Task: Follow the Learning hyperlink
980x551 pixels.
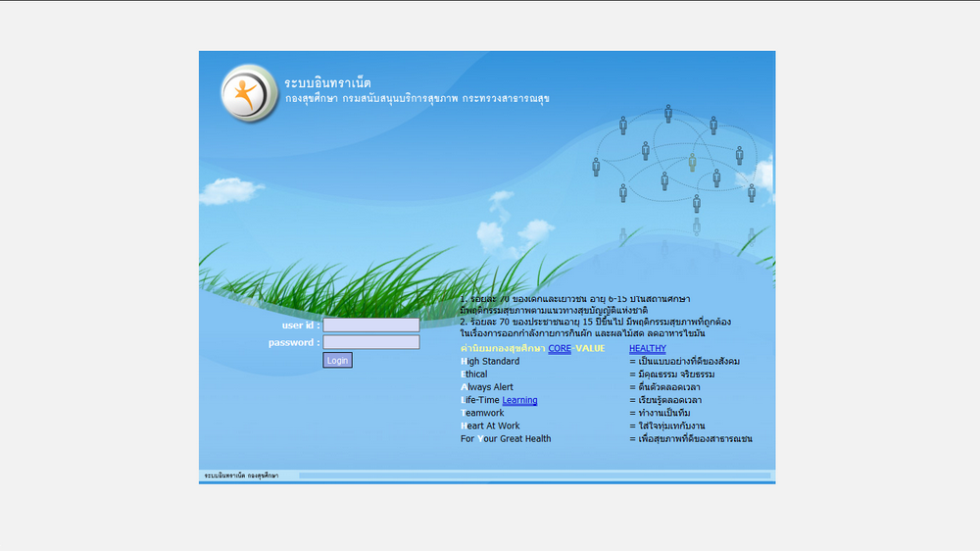Action: [x=519, y=400]
